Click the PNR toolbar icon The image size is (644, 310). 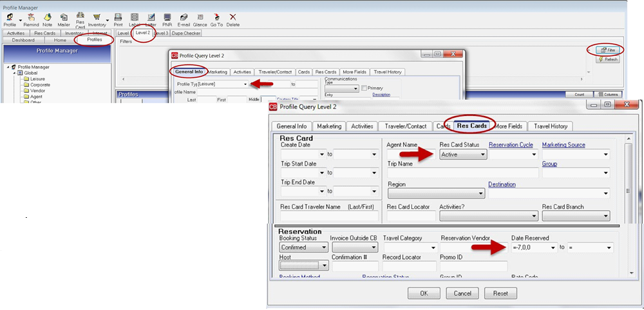(167, 17)
